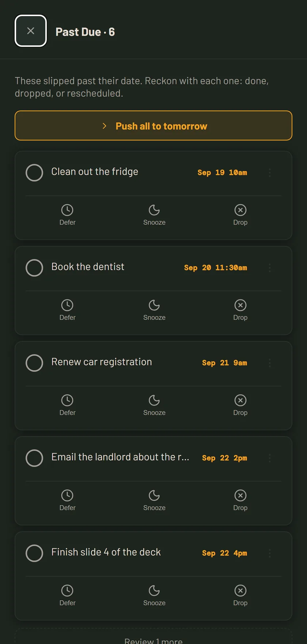The width and height of the screenshot is (307, 644).
Task: Drop the Clean out the fridge task
Action: [240, 215]
